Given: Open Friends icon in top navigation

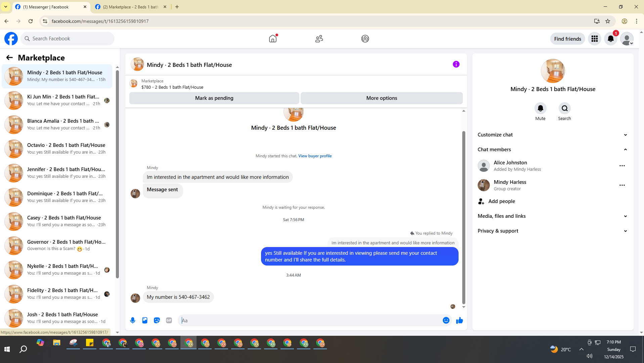Looking at the screenshot, I should (x=319, y=39).
